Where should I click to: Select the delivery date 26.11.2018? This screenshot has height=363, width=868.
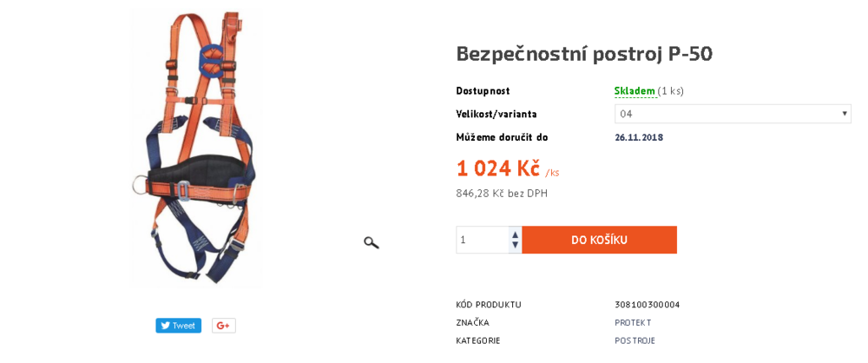coord(639,137)
